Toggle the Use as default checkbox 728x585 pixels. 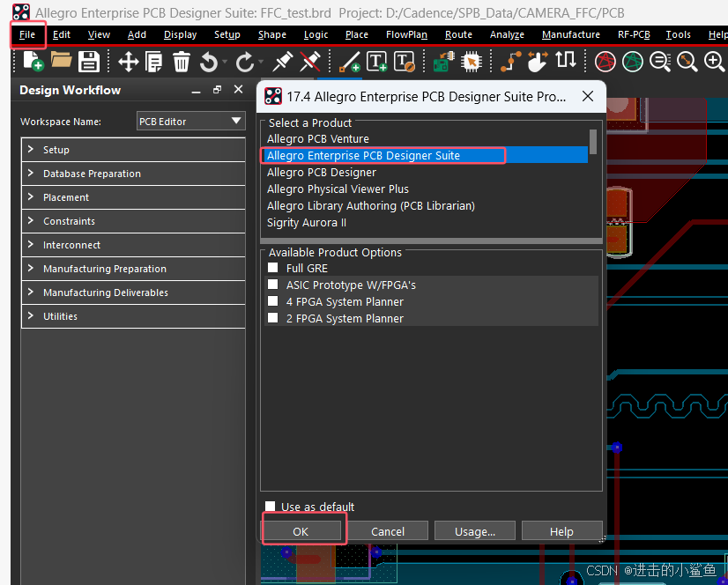click(270, 507)
